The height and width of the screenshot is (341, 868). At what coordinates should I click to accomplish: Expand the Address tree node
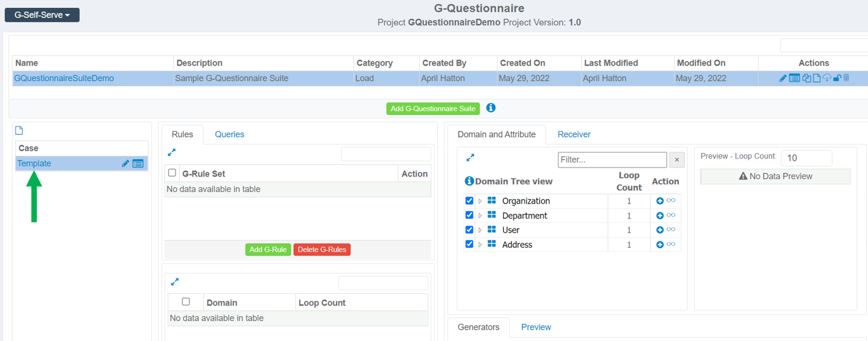pyautogui.click(x=480, y=245)
